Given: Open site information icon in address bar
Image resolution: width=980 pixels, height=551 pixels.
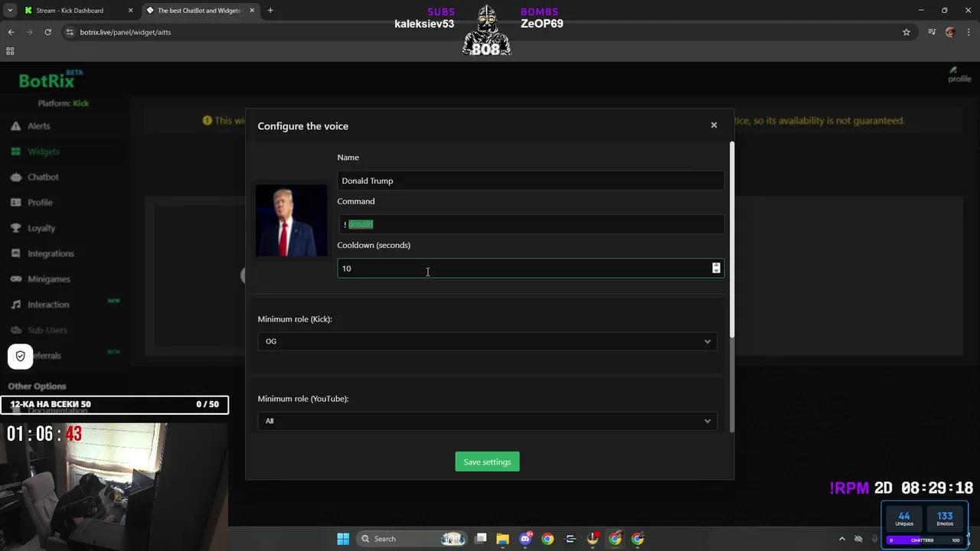Looking at the screenshot, I should (x=70, y=32).
